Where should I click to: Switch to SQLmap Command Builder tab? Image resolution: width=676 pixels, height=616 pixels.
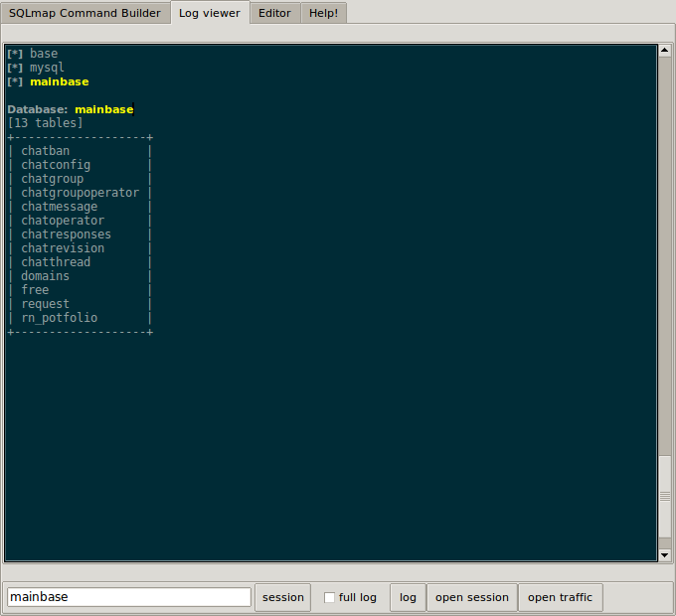(x=84, y=13)
